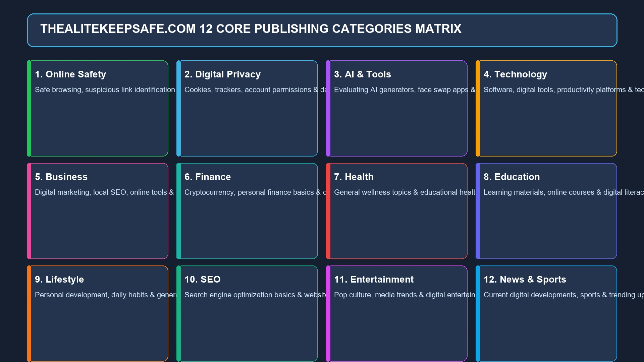Select the '10. SEO' card title

pos(202,280)
